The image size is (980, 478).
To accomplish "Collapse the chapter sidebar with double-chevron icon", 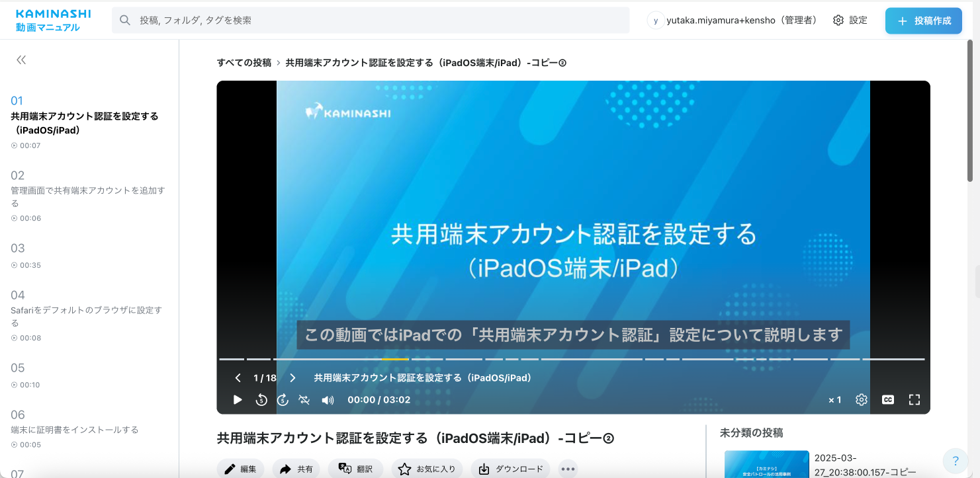I will click(x=21, y=60).
